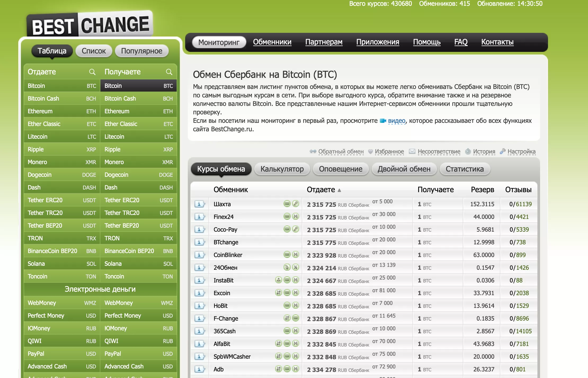Select Ethereum ETH in Отдаете column
This screenshot has width=588, height=378.
62,111
